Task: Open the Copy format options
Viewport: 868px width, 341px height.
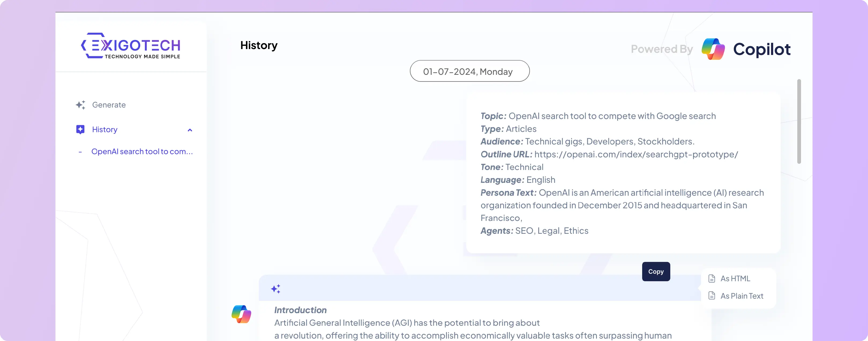Action: (656, 272)
